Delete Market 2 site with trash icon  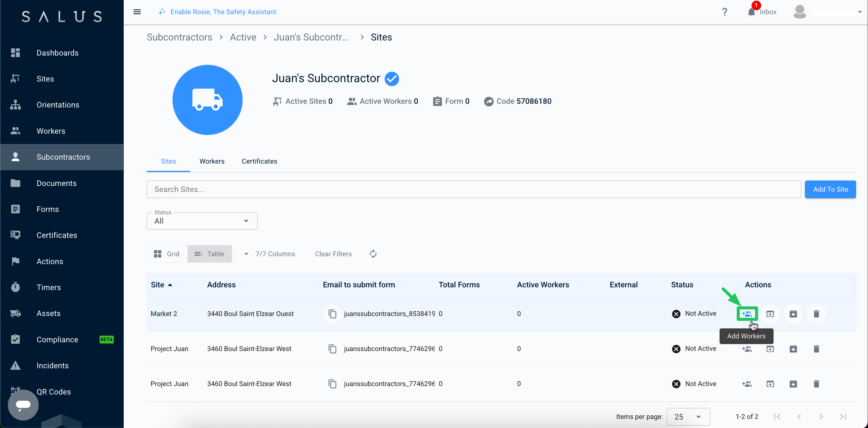click(x=816, y=314)
